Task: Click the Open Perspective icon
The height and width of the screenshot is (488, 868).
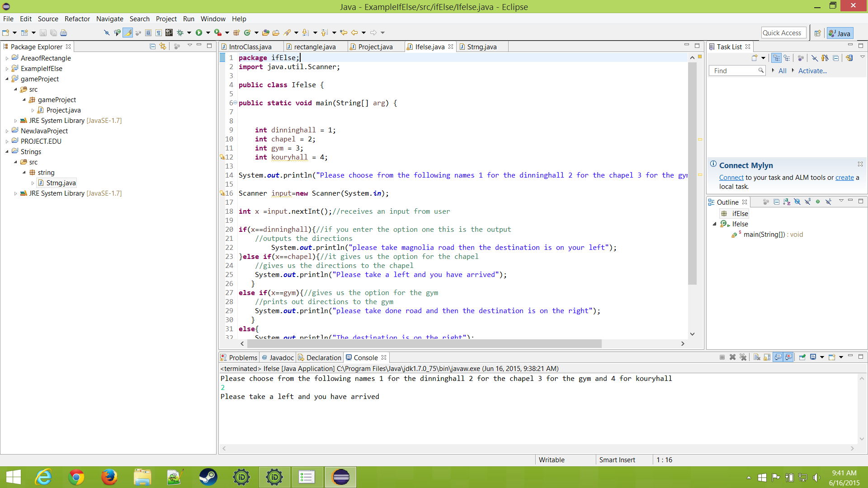Action: [817, 33]
